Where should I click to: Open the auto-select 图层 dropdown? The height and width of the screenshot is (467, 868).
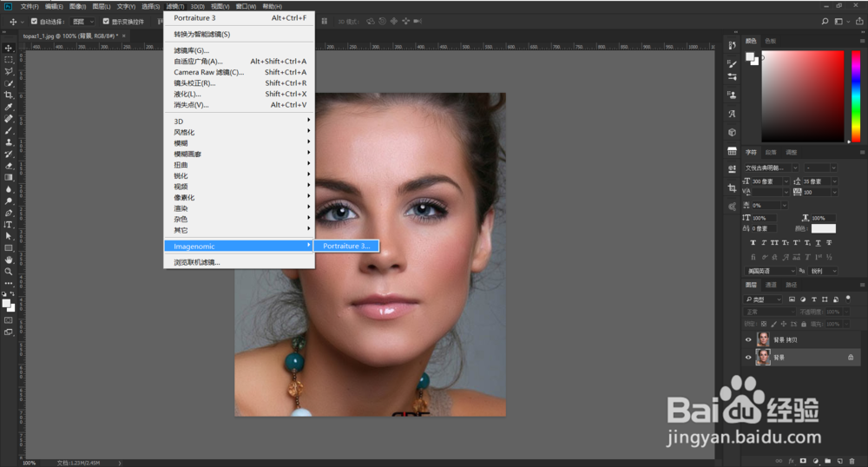[83, 22]
